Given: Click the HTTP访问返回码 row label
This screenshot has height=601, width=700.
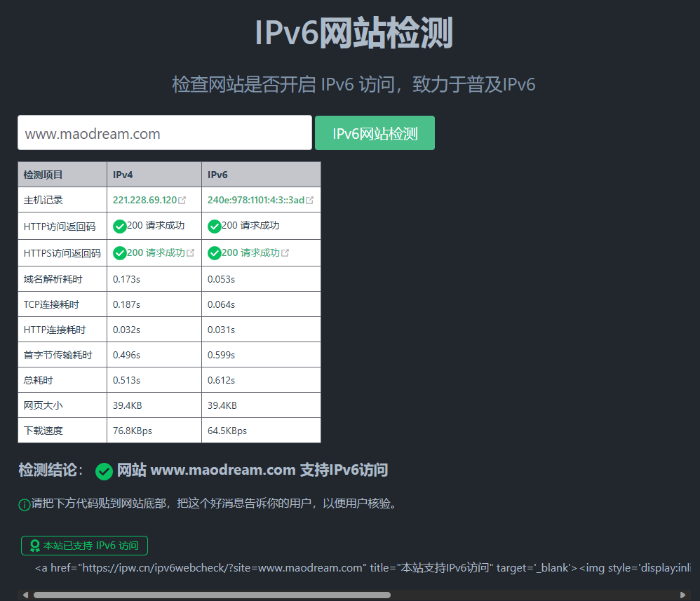Looking at the screenshot, I should click(x=60, y=227).
